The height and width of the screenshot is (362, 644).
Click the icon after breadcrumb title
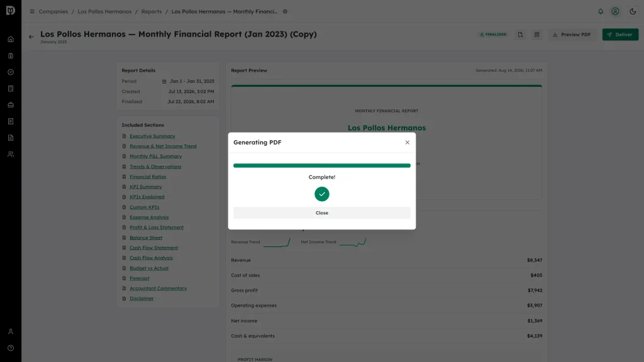285,11
